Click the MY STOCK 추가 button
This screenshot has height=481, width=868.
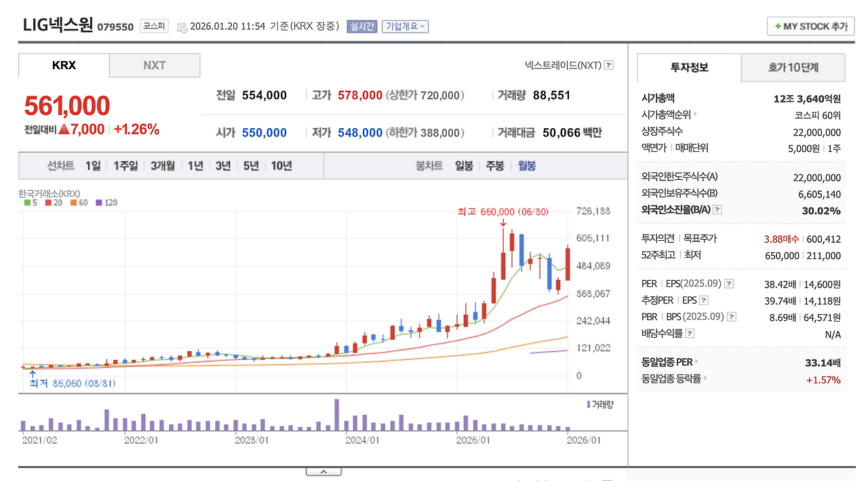810,26
